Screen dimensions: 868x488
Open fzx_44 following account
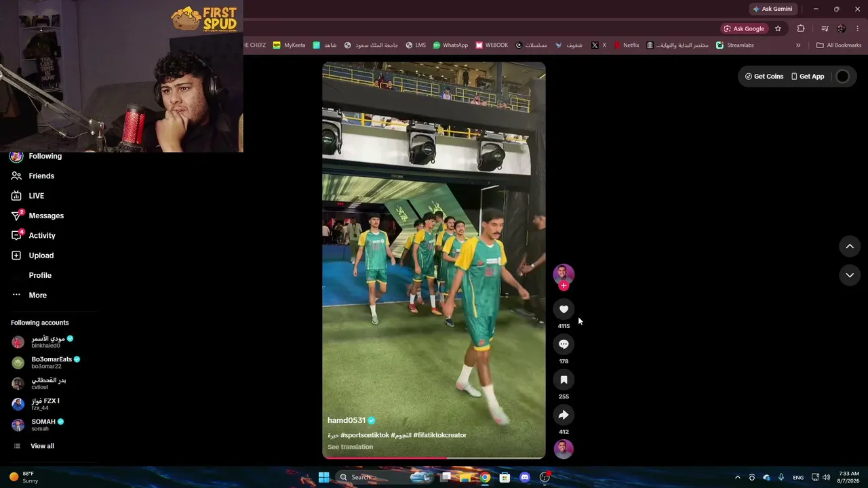click(x=37, y=404)
